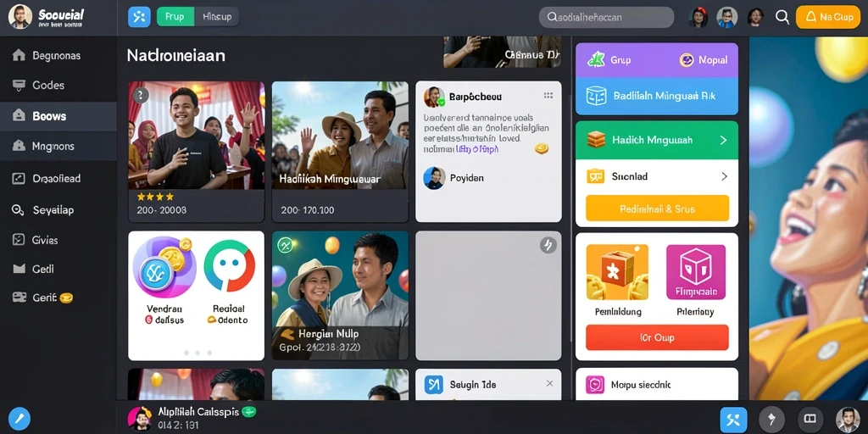This screenshot has height=434, width=868.
Task: Open the window layout icon in bottom bar
Action: click(x=810, y=419)
